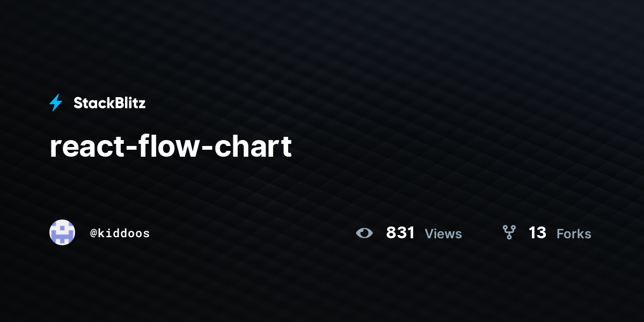644x322 pixels.
Task: Open the @kiddoos user profile link
Action: coord(120,233)
